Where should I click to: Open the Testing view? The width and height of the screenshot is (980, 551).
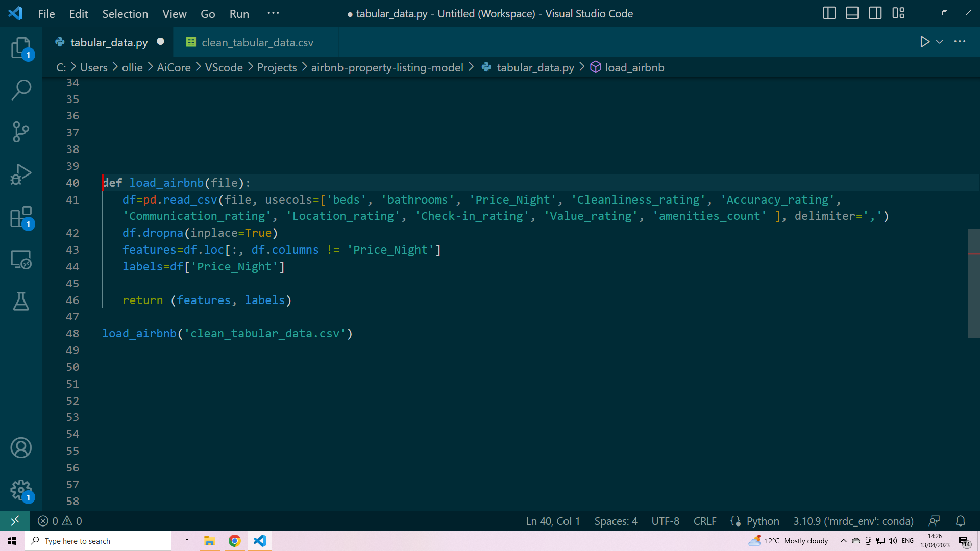tap(21, 302)
